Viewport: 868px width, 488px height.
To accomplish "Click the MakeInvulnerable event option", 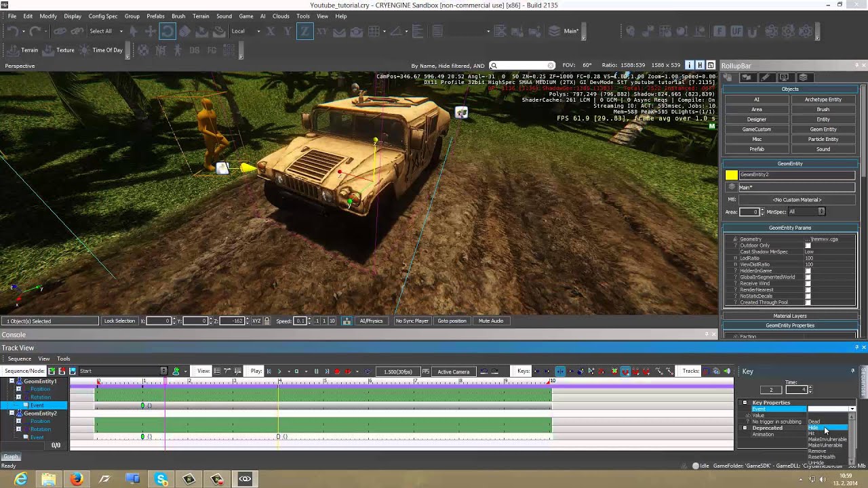I will coord(827,440).
